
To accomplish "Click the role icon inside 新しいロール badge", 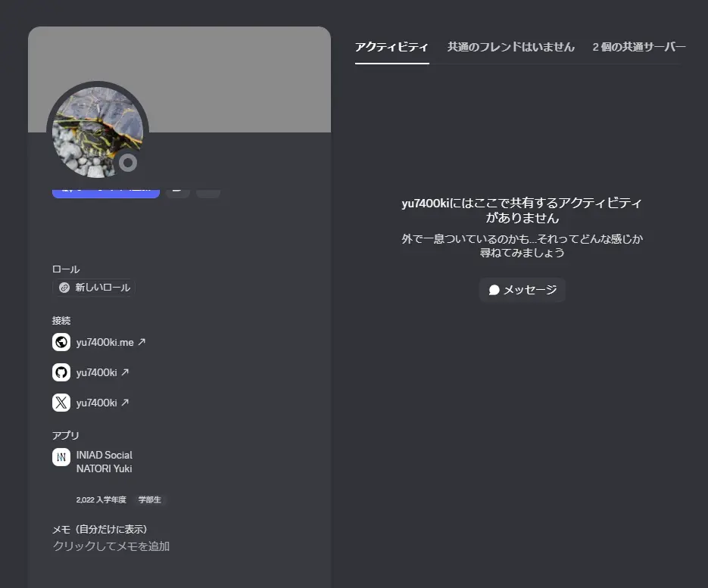I will pyautogui.click(x=63, y=288).
